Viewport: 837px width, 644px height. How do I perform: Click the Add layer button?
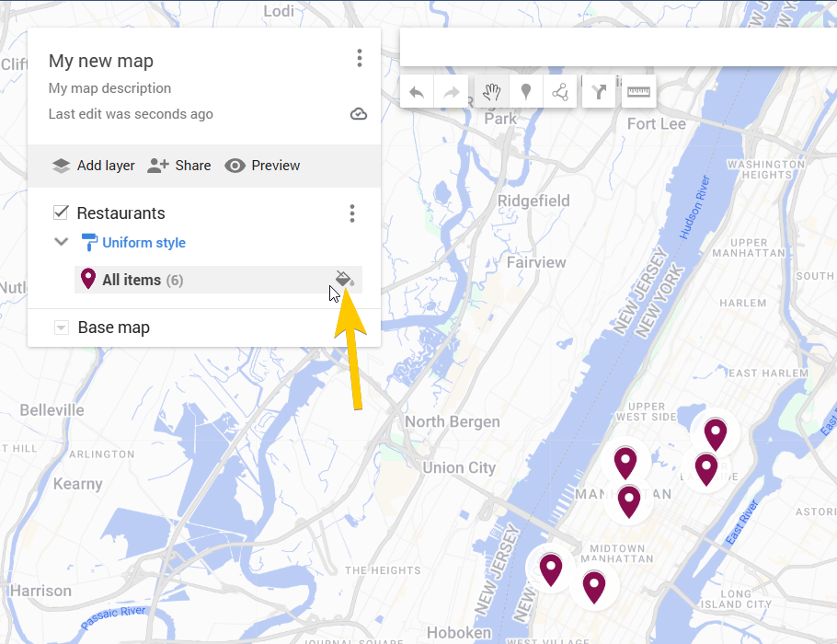point(94,166)
